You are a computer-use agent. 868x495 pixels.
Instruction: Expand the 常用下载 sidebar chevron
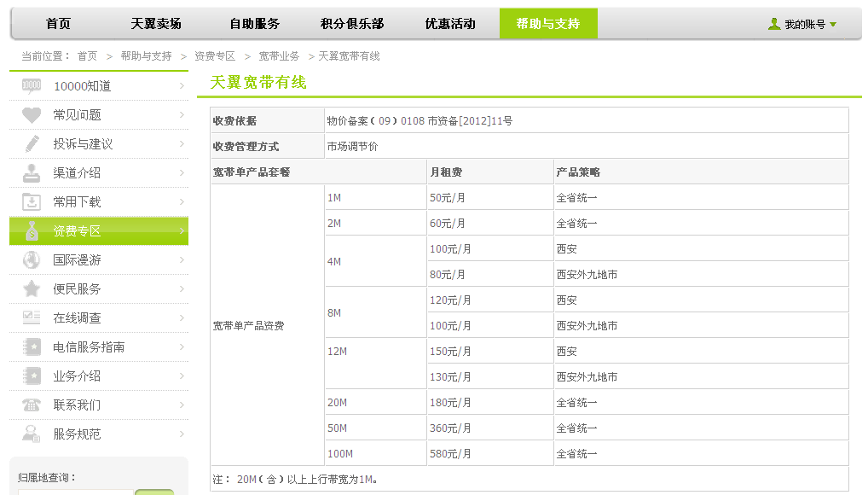[182, 201]
